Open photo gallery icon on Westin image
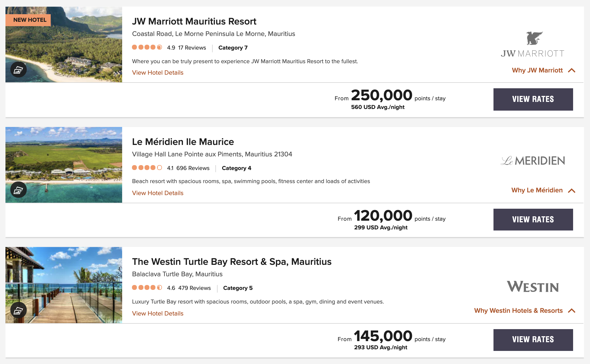This screenshot has height=364, width=590. (18, 310)
